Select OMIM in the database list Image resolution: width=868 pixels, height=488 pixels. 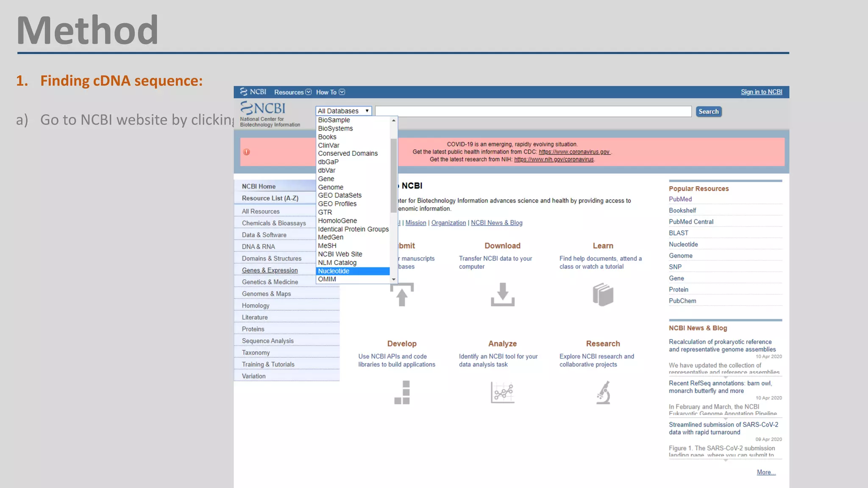point(353,279)
